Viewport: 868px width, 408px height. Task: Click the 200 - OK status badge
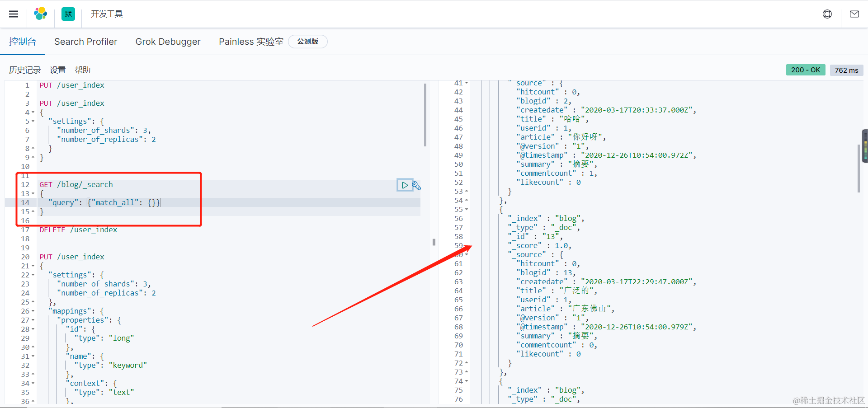coord(806,70)
